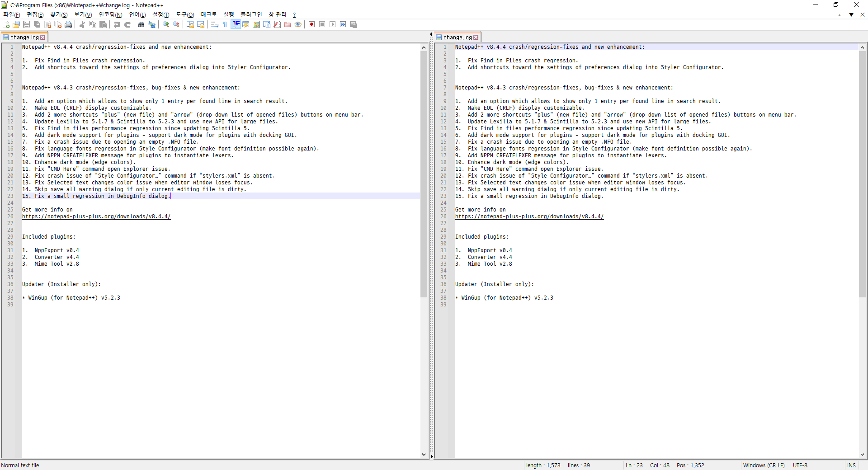This screenshot has height=470, width=868.
Task: Click the Save All toolbar icon
Action: pos(37,24)
